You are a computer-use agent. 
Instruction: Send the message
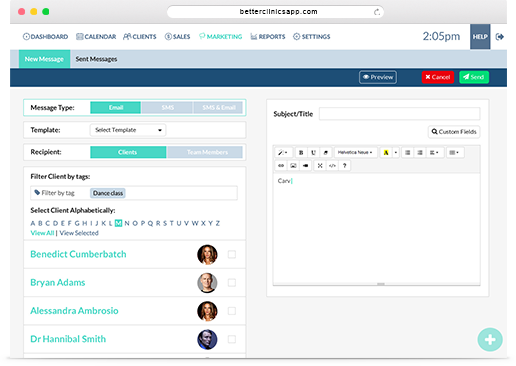(474, 77)
